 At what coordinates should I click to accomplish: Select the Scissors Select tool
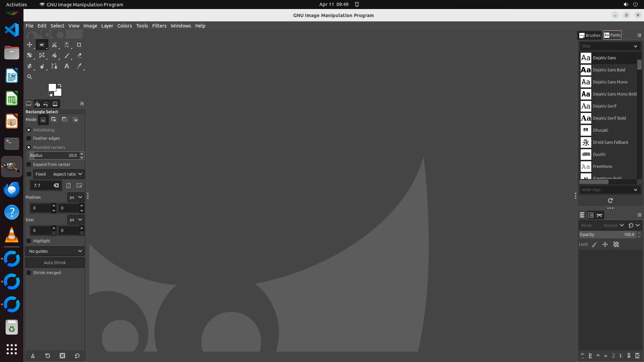point(54,45)
